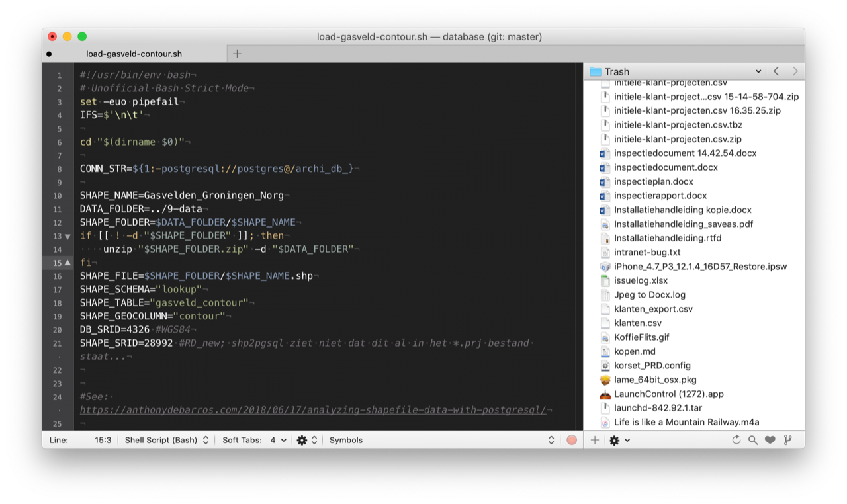Add a new tab with the plus button
Screen dimensions: 847x504
coord(237,54)
